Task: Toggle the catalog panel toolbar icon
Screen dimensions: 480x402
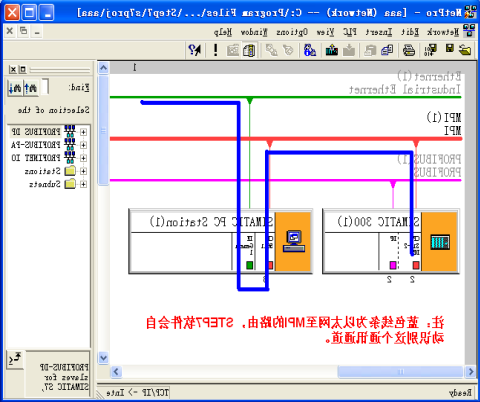Action: pos(249,50)
